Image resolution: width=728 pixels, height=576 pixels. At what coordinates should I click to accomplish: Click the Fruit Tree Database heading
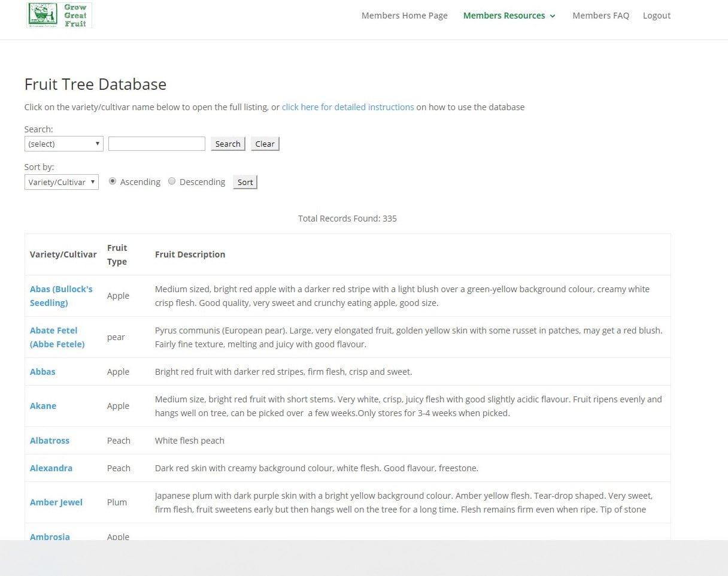click(95, 84)
